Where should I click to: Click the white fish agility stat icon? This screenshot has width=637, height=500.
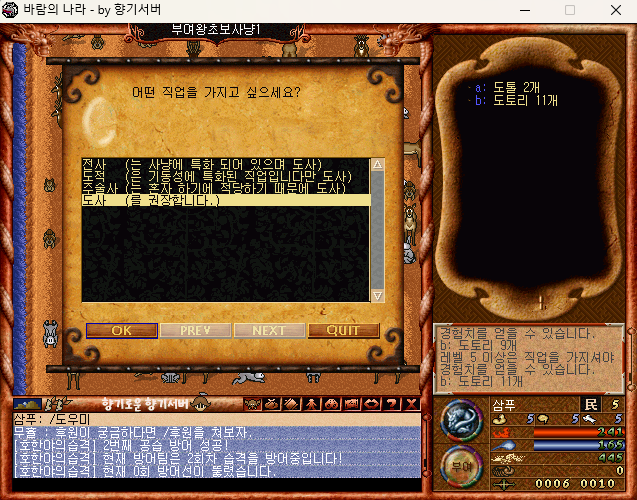589,419
